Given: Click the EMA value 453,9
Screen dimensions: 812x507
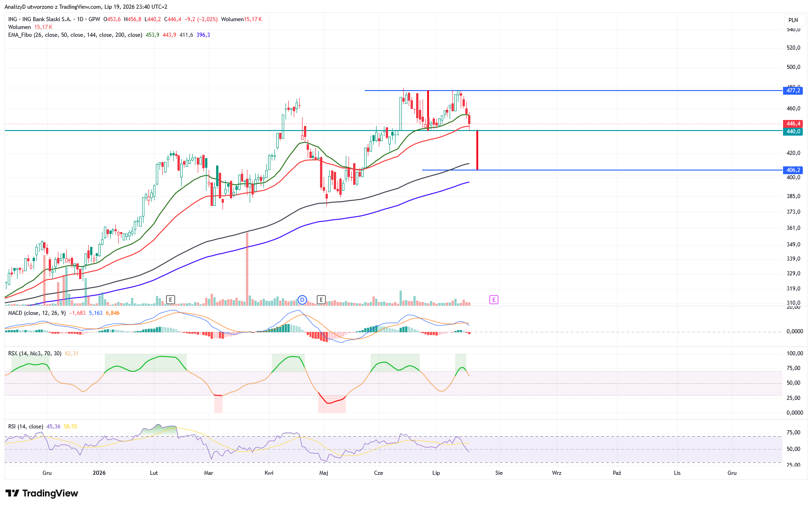Looking at the screenshot, I should (153, 35).
